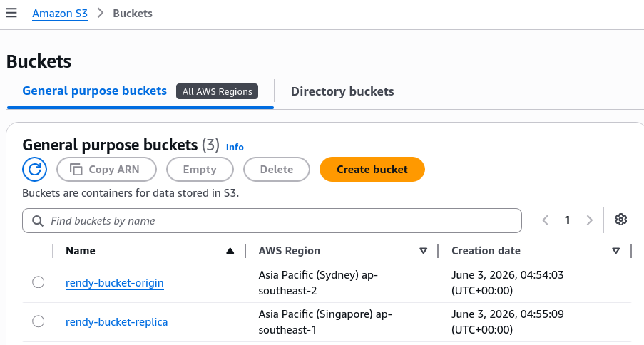Click the breadcrumb chevron separator
The width and height of the screenshot is (644, 345).
pos(101,13)
